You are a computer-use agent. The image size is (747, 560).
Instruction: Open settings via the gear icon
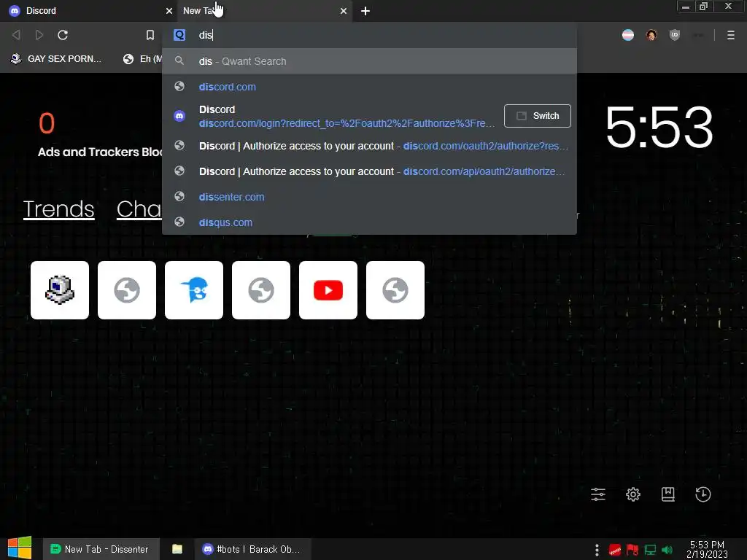click(633, 494)
